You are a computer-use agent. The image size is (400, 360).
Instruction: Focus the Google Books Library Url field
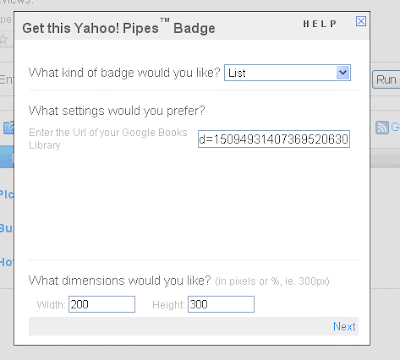pos(274,139)
